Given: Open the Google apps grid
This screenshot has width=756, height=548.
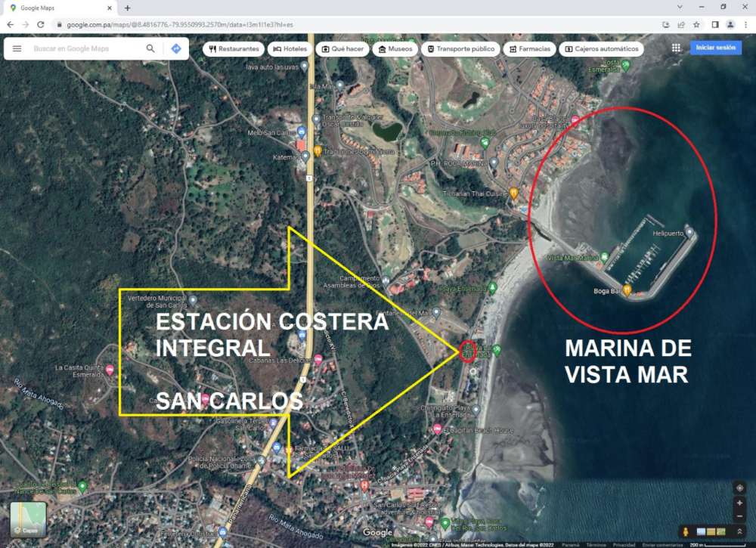Looking at the screenshot, I should [x=676, y=48].
